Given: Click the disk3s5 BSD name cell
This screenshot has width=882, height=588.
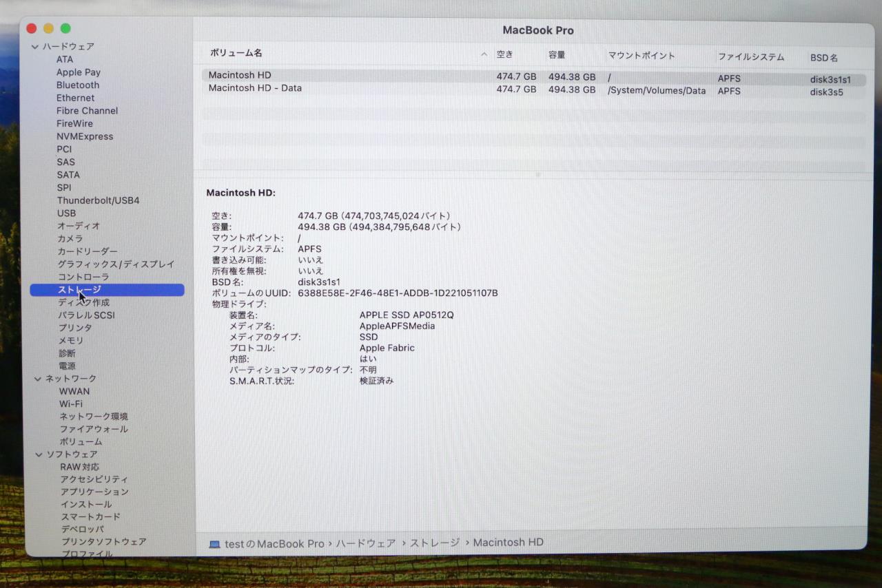Looking at the screenshot, I should 826,92.
